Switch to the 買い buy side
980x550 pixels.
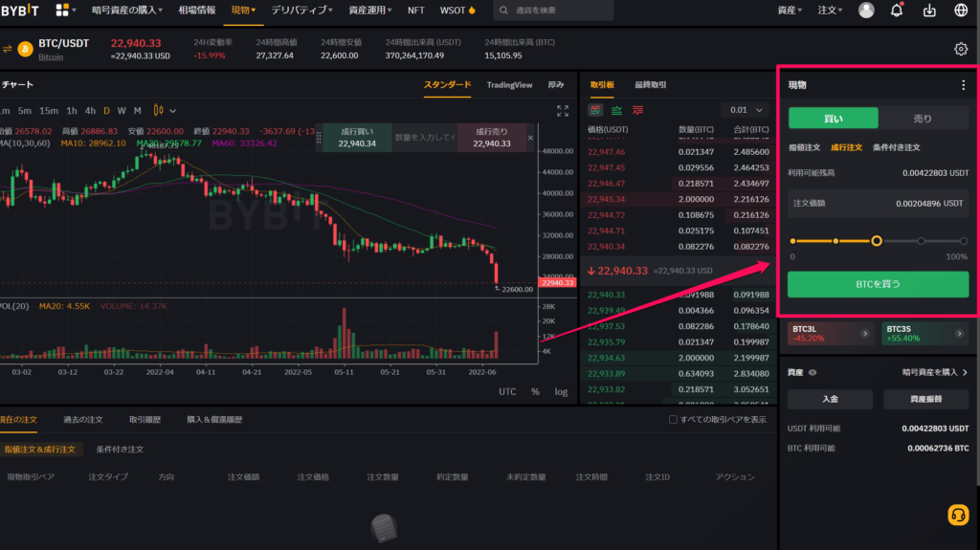coord(834,118)
